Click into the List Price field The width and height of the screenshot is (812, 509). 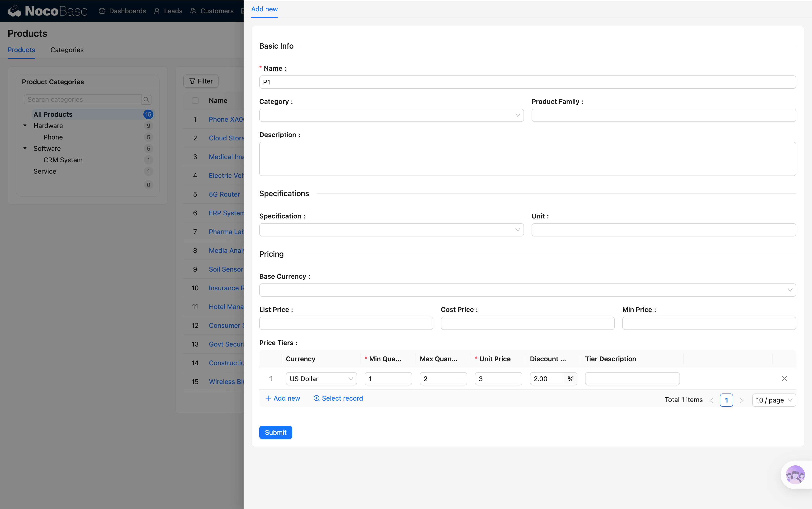point(346,323)
